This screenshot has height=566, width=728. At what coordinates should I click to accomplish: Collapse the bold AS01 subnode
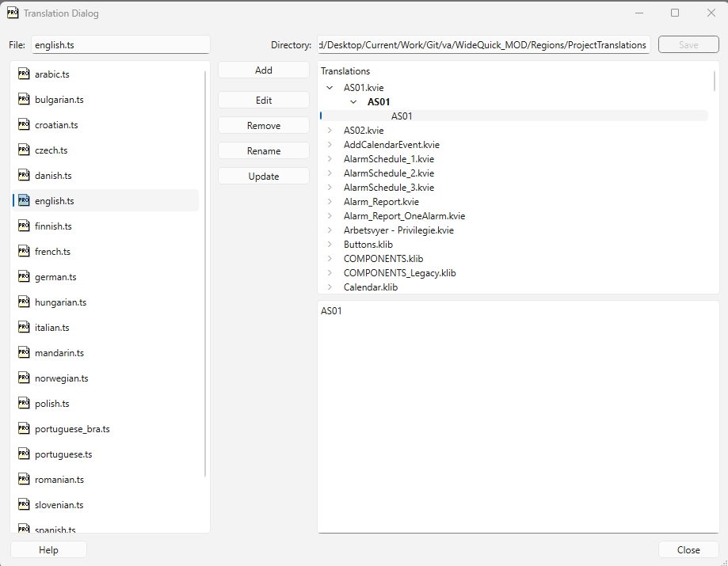[x=353, y=101]
